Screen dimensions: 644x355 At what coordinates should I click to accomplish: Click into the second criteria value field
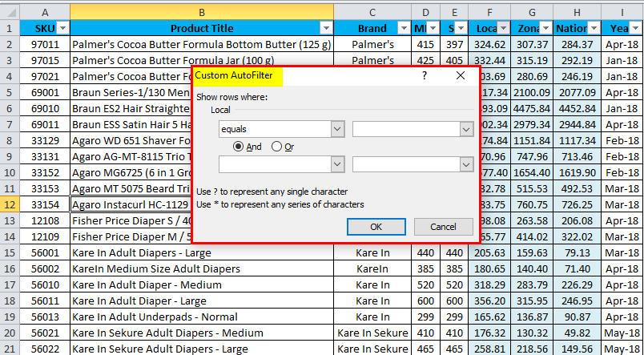point(406,165)
